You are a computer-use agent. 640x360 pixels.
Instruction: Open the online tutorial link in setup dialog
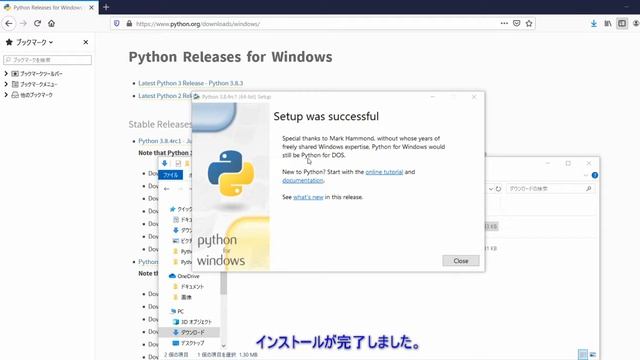click(384, 172)
